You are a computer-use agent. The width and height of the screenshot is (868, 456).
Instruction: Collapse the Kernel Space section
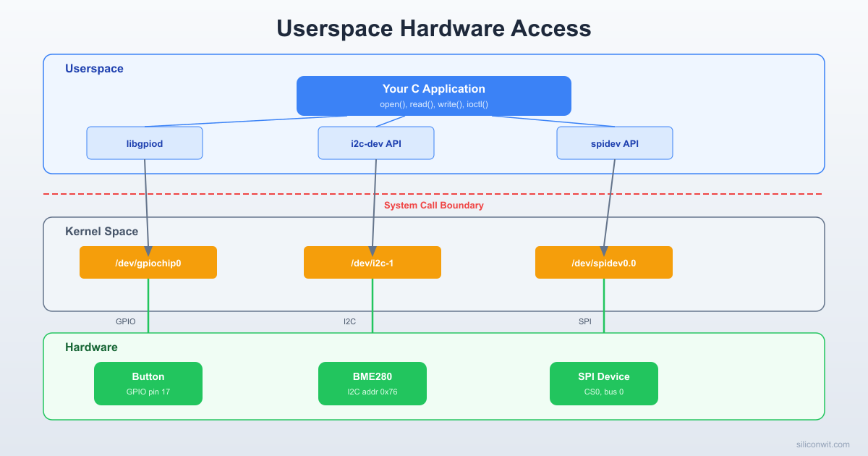coord(101,231)
